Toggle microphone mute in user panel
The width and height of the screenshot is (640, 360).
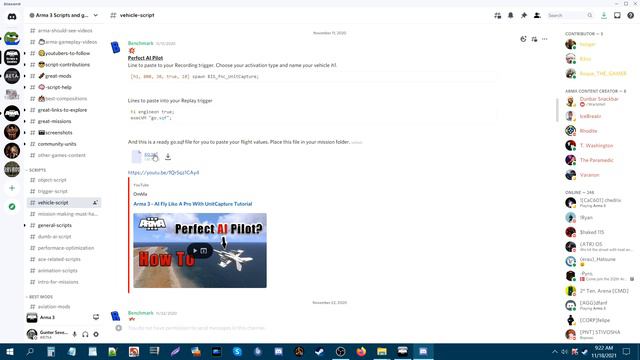(x=74, y=334)
